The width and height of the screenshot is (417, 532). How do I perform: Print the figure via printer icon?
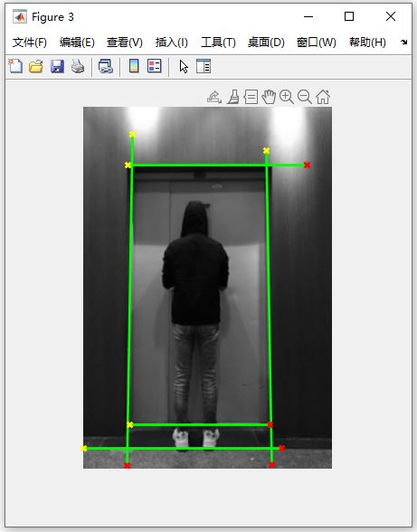(78, 66)
